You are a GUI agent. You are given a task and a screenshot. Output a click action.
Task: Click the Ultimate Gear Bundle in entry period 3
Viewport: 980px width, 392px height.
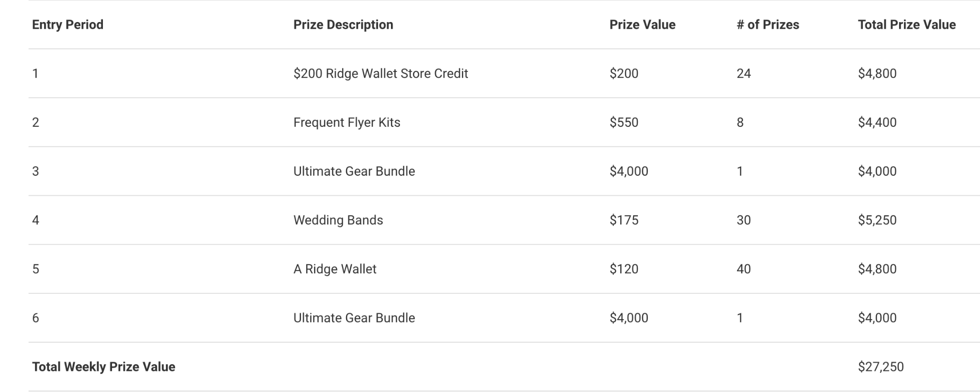(354, 171)
